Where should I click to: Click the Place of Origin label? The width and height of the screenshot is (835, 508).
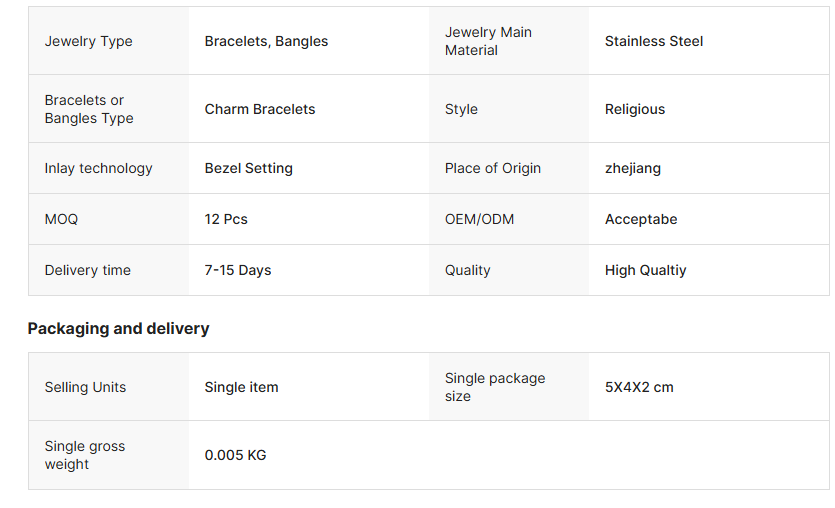point(493,168)
